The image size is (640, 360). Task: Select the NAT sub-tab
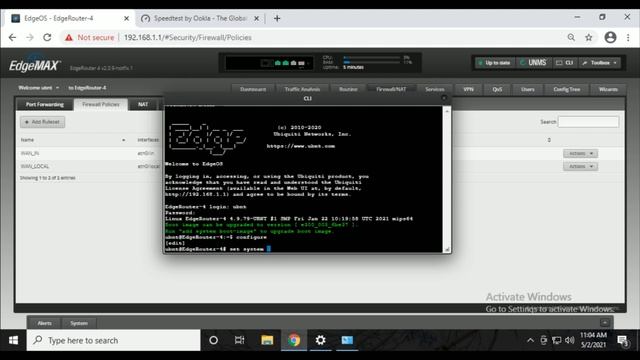(x=143, y=104)
